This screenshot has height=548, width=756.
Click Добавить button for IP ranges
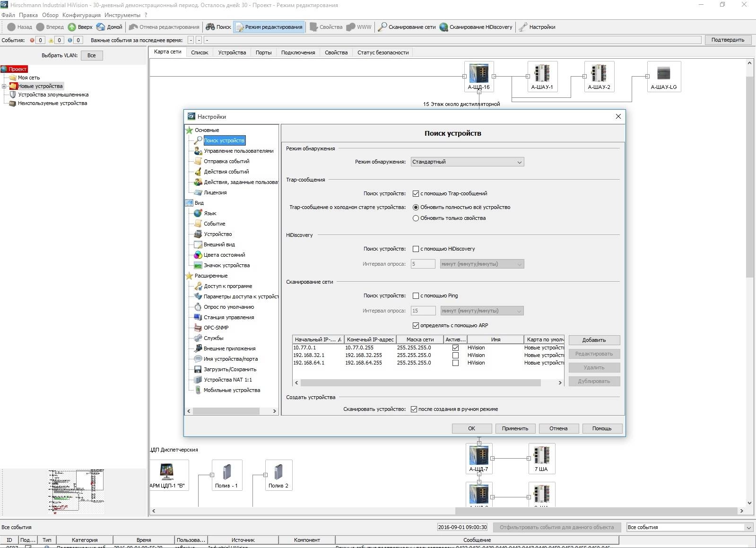pos(594,340)
